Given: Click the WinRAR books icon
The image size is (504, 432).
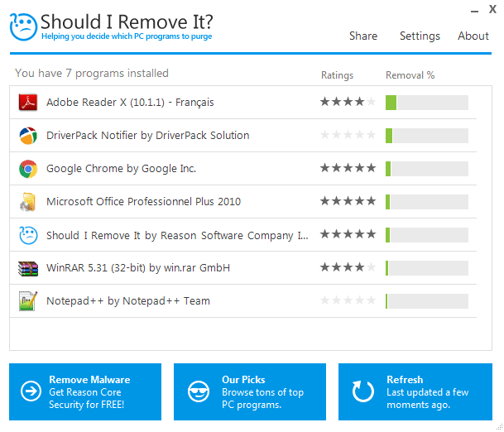Looking at the screenshot, I should (28, 268).
